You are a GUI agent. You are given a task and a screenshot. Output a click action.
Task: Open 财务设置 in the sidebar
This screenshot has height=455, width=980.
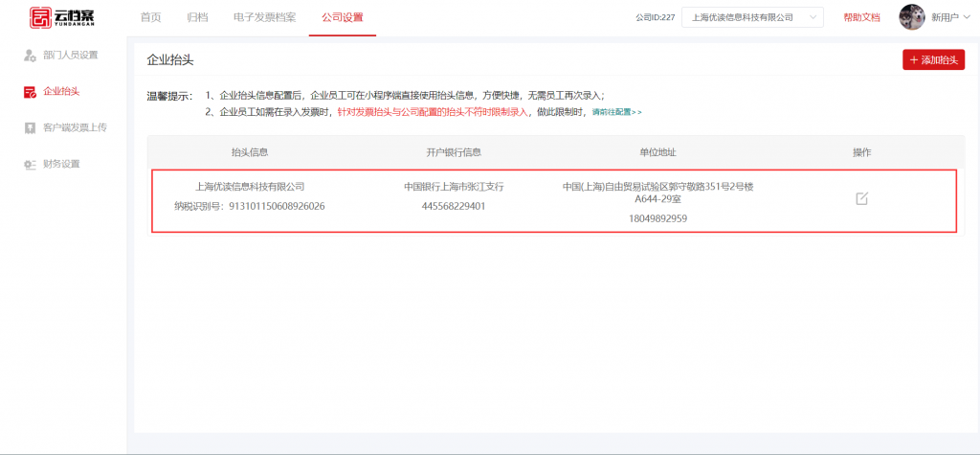[x=61, y=164]
